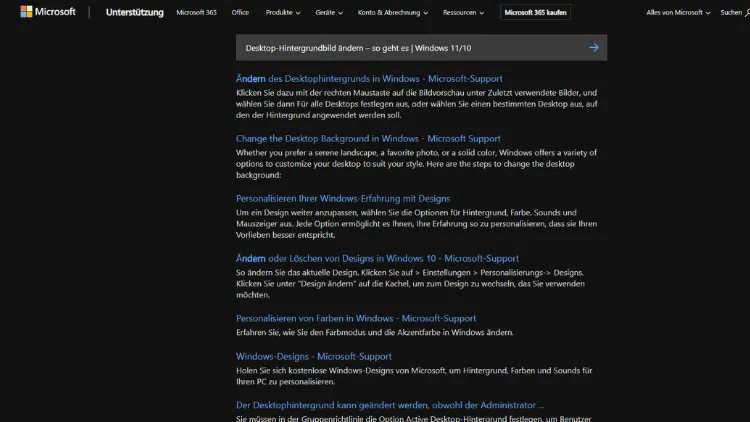Viewport: 750px width, 422px height.
Task: Open the Windows-Designs - Microsoft-Support result
Action: pyautogui.click(x=313, y=356)
